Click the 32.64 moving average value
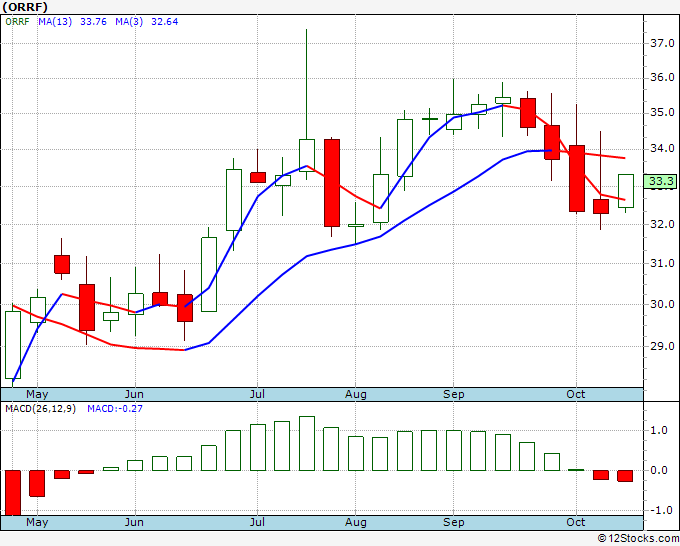This screenshot has width=680, height=546. [x=164, y=22]
